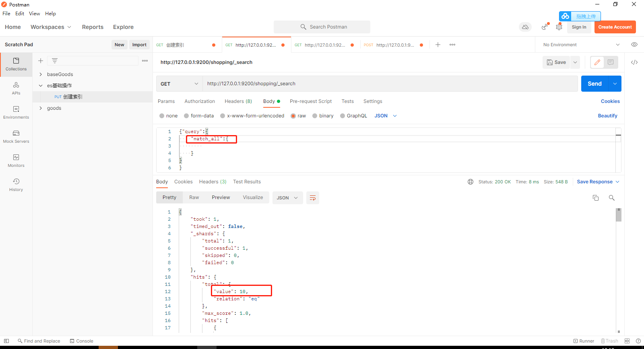Open the response JSON format dropdown
Viewport: 644px width, 349px height.
287,198
